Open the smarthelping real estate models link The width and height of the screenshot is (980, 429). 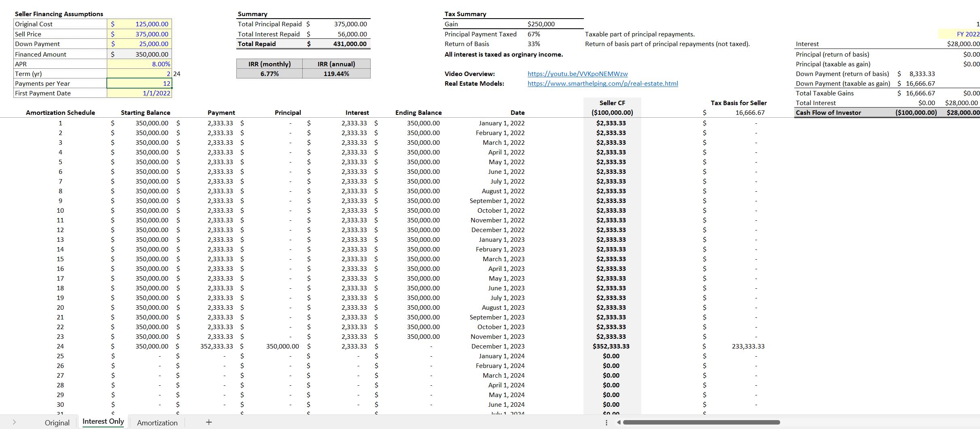pyautogui.click(x=602, y=83)
